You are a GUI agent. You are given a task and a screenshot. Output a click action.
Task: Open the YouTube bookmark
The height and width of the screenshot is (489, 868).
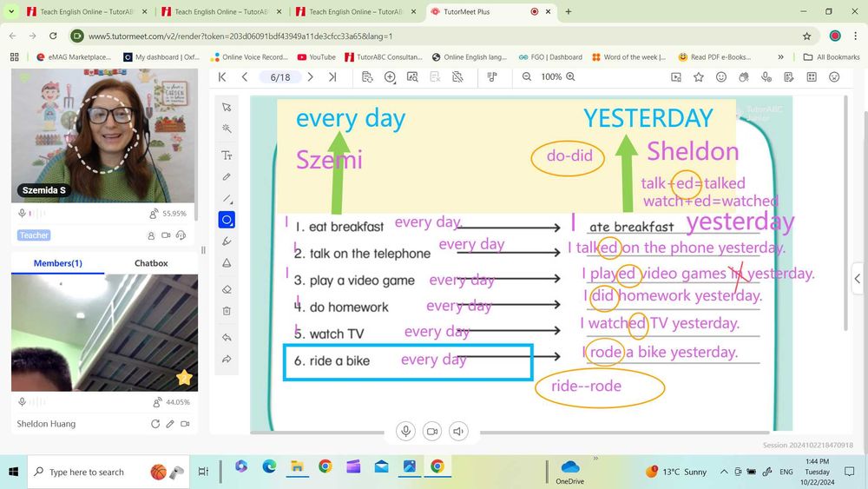(317, 56)
